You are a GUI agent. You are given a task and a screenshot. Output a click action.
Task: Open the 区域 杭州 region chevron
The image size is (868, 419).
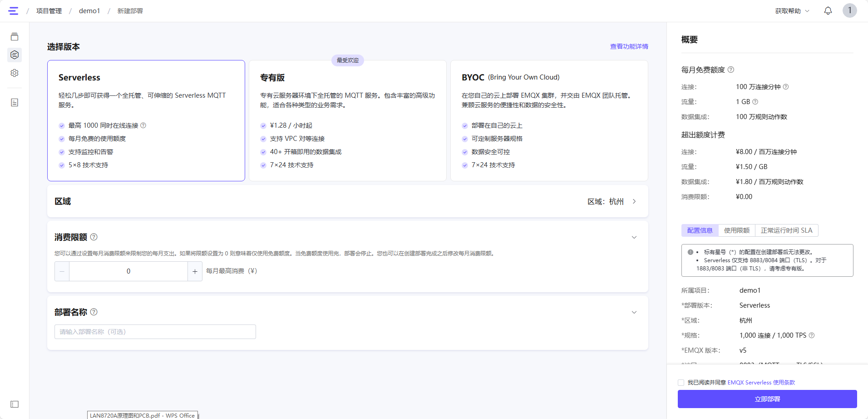click(634, 201)
